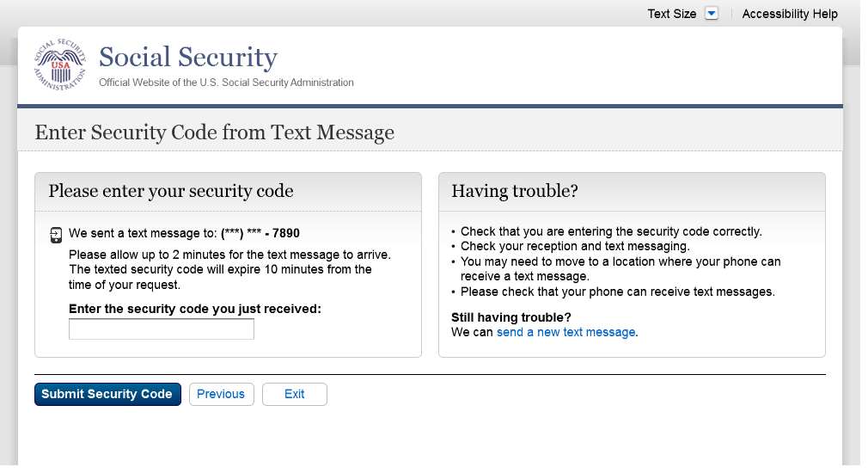Click the Enter Security Code from Text Message title
This screenshot has height=473, width=868.
(x=214, y=132)
